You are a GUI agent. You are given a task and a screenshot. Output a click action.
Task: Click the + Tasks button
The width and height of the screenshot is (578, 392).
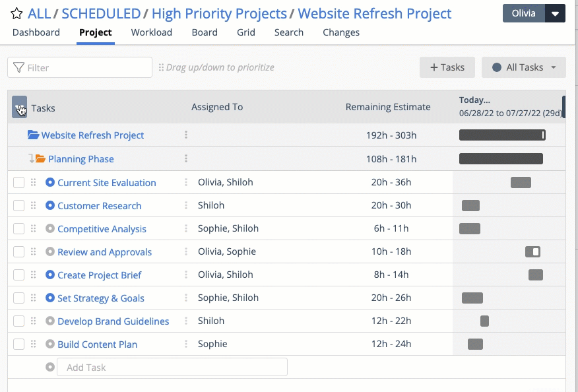447,67
